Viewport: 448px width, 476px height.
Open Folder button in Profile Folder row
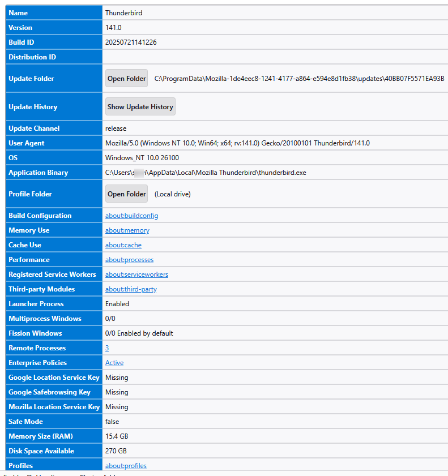126,194
